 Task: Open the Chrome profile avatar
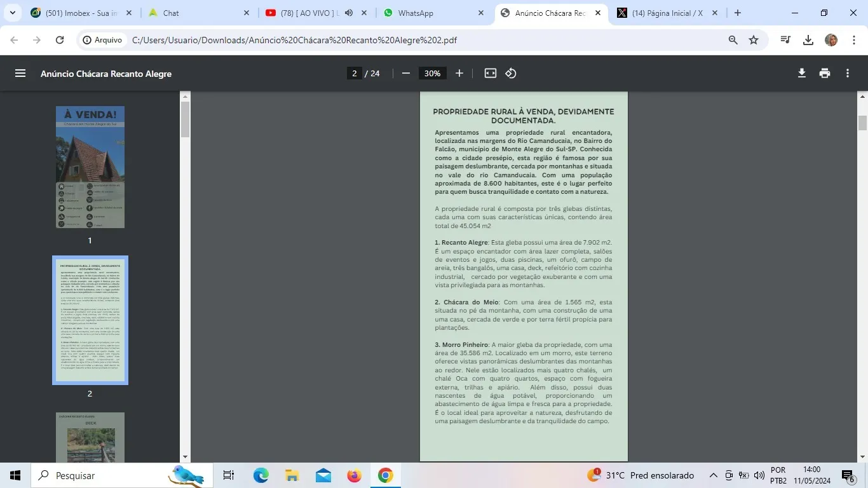click(831, 40)
